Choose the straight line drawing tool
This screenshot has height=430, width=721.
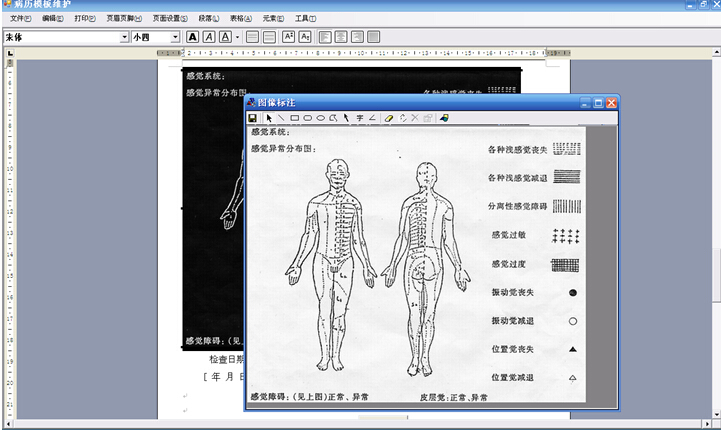click(281, 118)
